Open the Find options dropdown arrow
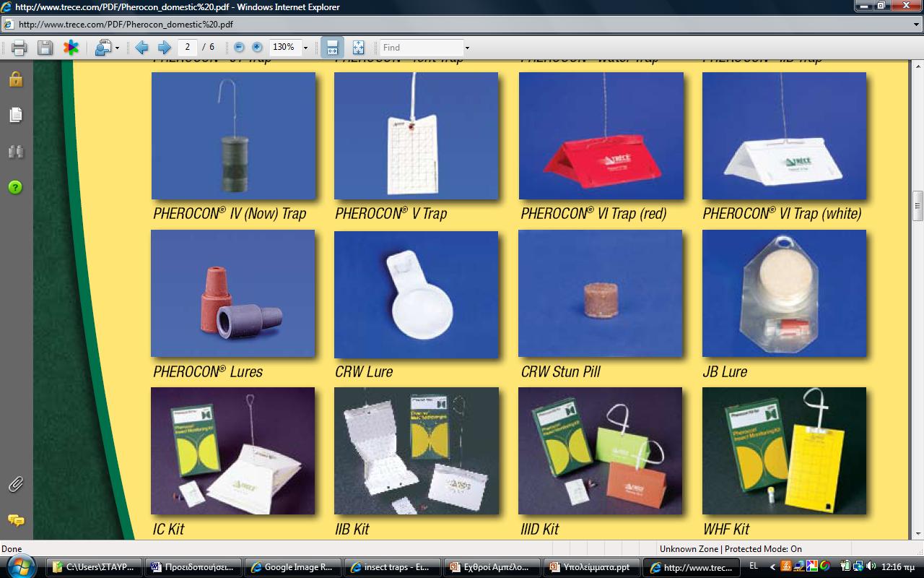 467,48
